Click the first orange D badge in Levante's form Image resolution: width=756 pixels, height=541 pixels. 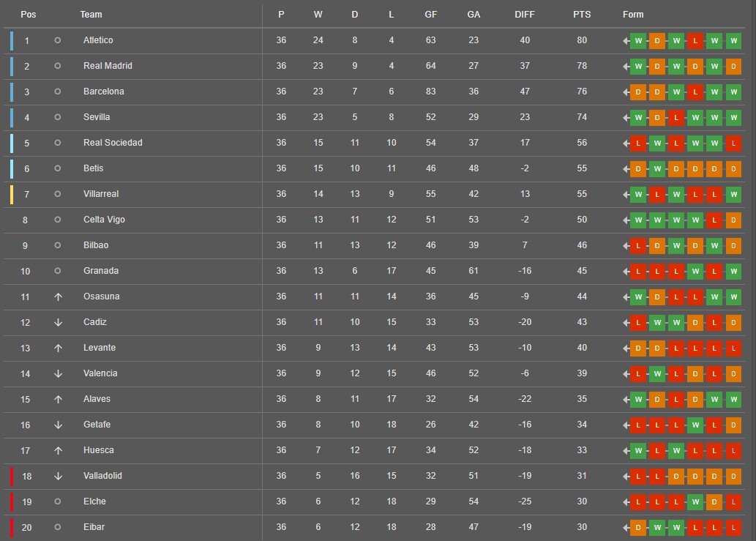coord(638,348)
